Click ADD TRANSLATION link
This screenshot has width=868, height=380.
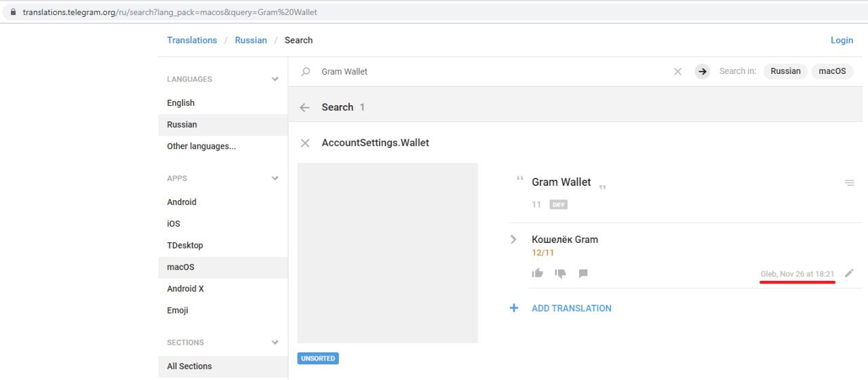click(x=572, y=308)
